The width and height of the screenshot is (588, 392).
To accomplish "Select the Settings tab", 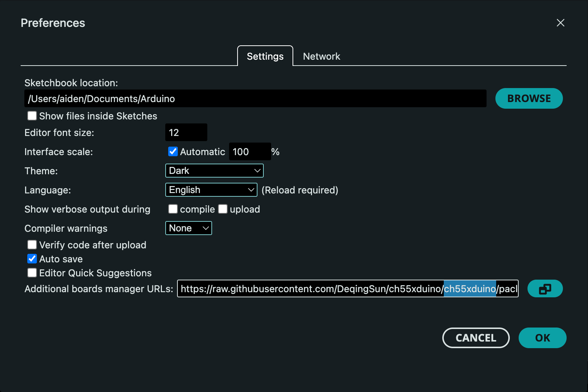I will tap(265, 56).
